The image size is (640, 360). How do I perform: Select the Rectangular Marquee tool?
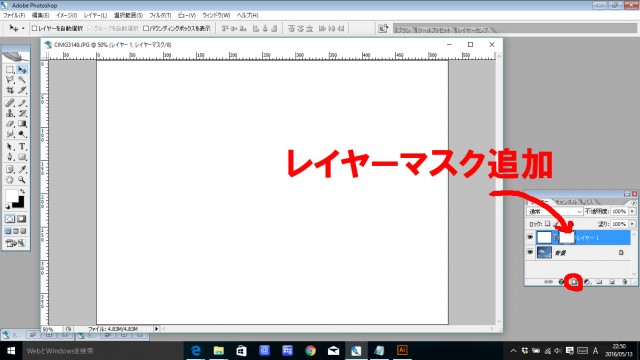(10, 70)
